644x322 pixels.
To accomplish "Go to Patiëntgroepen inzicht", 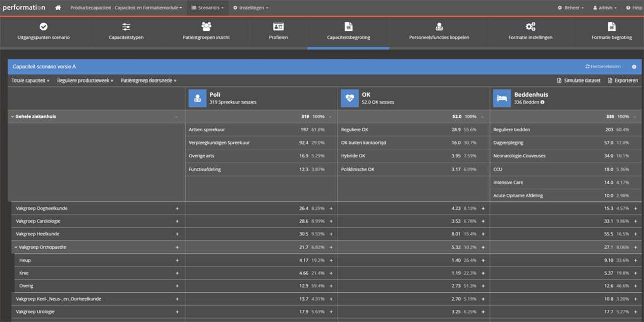I will point(206,32).
